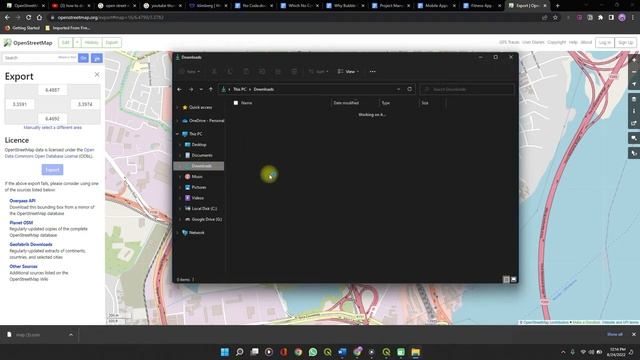Expand Quick access in navigation pane

click(178, 107)
